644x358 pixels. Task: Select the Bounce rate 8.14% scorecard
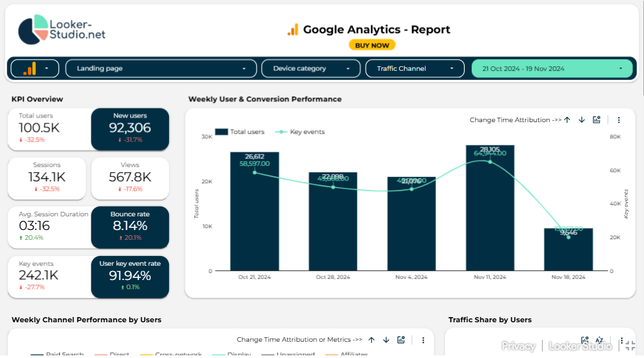coord(130,227)
